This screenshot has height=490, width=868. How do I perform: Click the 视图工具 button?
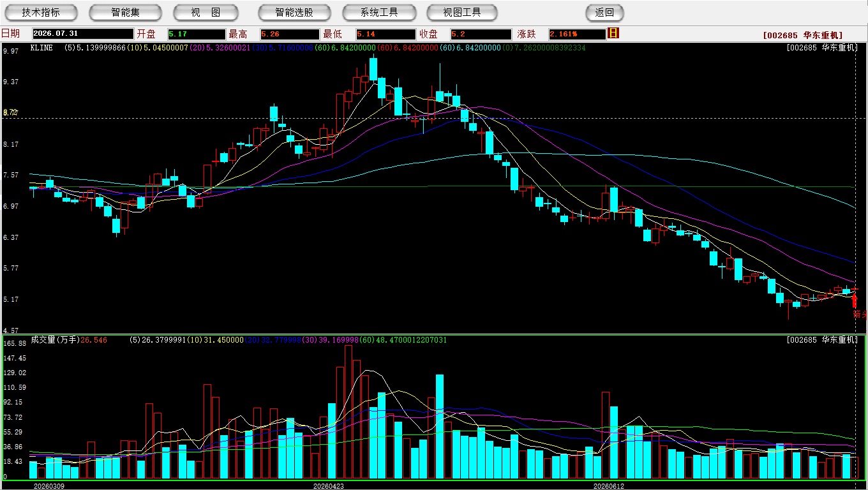(463, 12)
